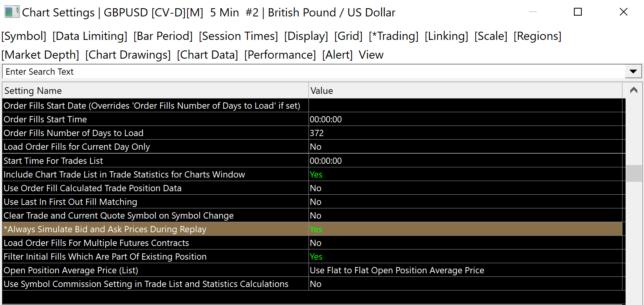Edit the Order Fills Number of Days value
The width and height of the screenshot is (644, 305).
coord(317,133)
